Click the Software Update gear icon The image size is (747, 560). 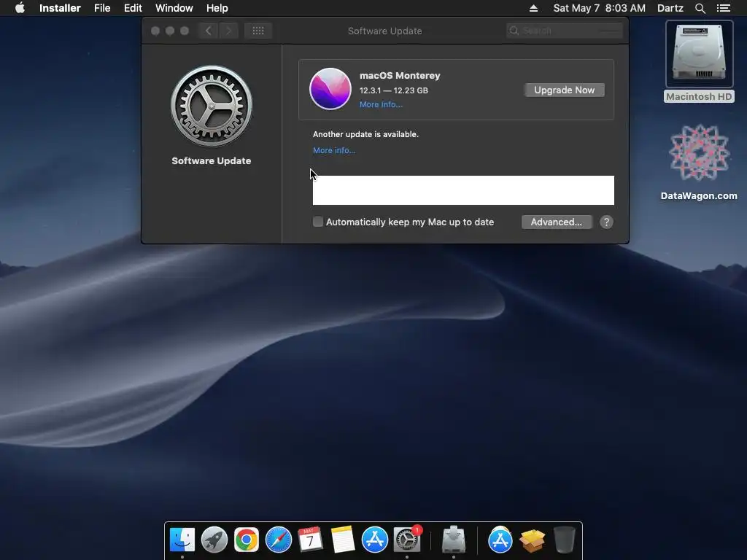pos(212,106)
